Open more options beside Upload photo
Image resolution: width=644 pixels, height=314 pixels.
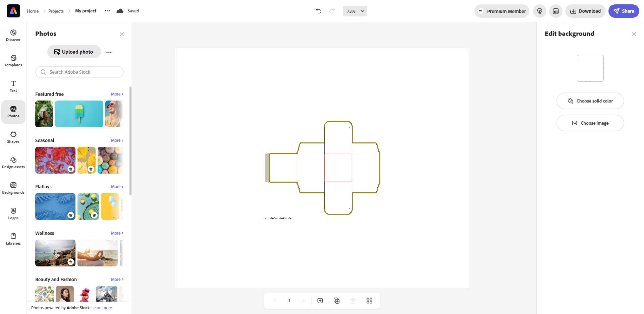pos(109,52)
